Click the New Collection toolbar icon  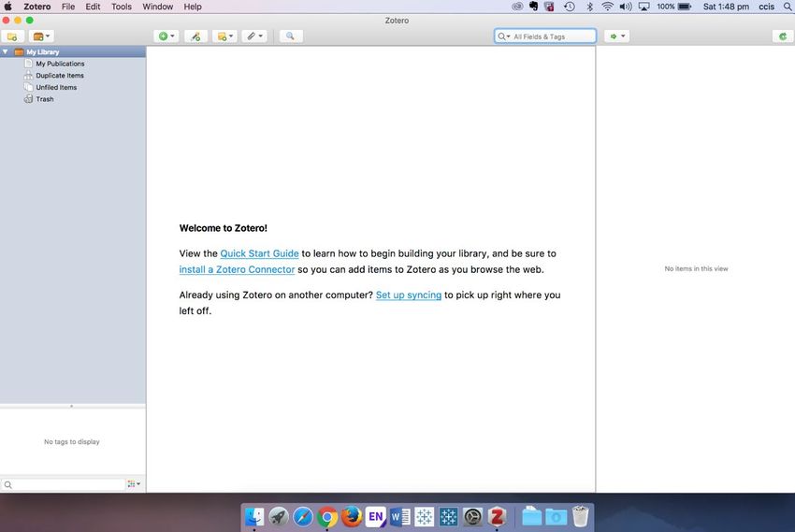12,36
